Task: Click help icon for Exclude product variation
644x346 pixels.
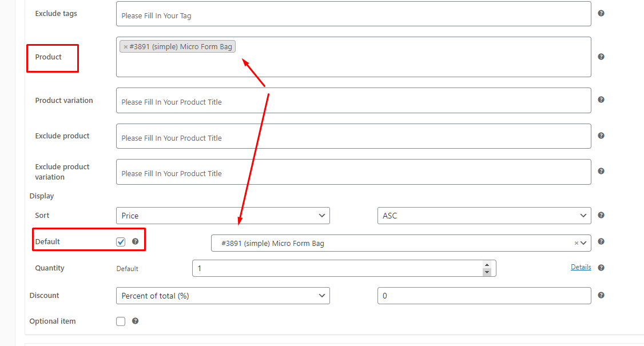Action: coord(601,171)
